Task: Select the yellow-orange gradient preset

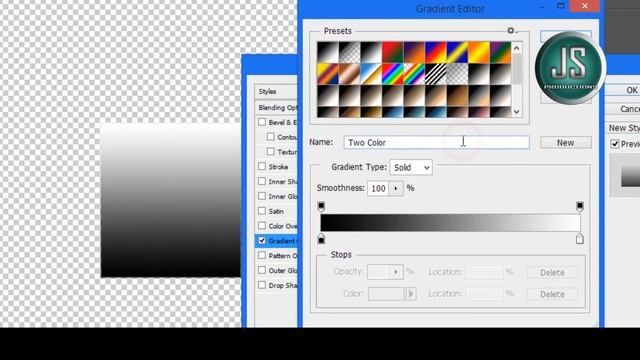Action: click(479, 52)
